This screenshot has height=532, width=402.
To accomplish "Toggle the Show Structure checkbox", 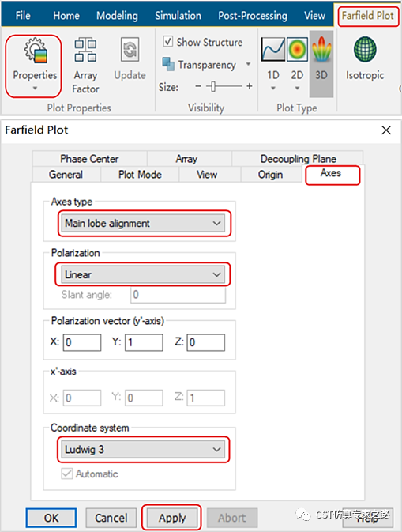I will (x=167, y=41).
